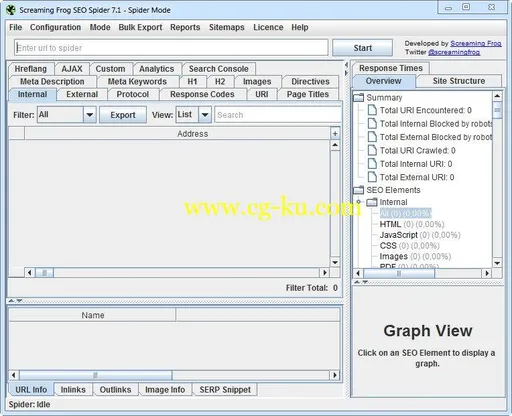Open the Help menu
512x416 pixels.
pos(300,27)
